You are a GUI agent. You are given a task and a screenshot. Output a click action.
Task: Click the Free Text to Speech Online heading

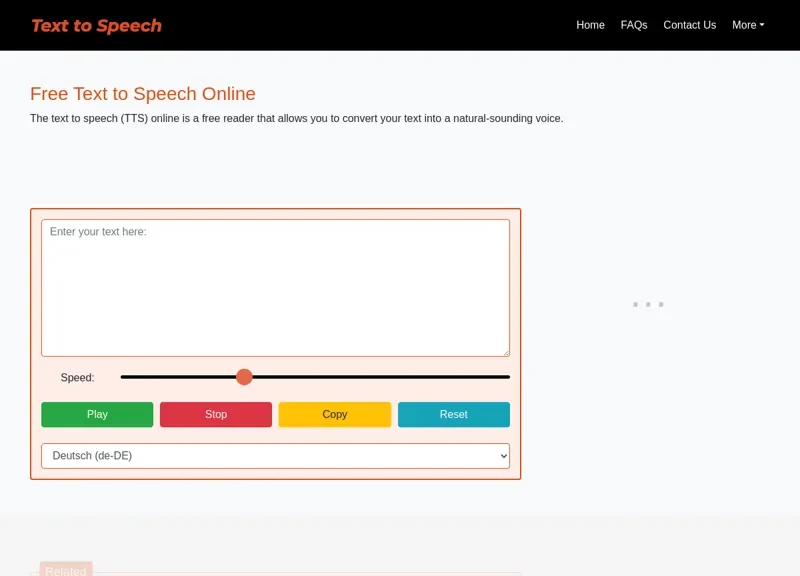(142, 94)
